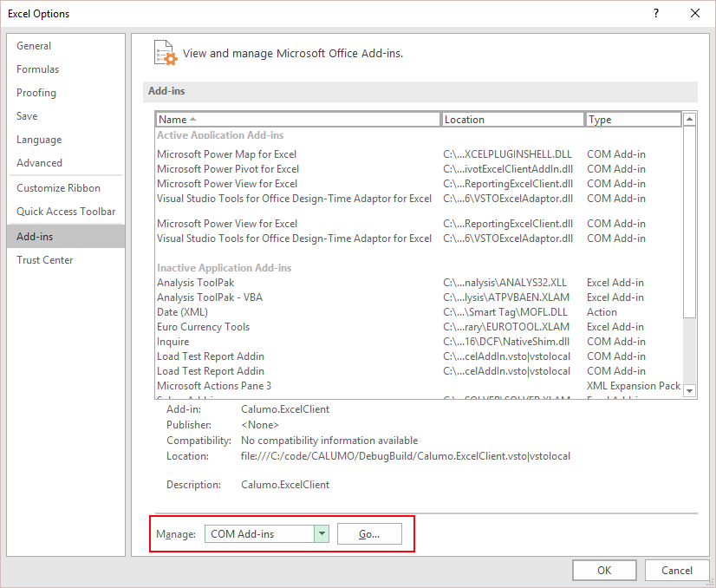The width and height of the screenshot is (716, 588).
Task: Confirm with the OK button
Action: coord(604,570)
